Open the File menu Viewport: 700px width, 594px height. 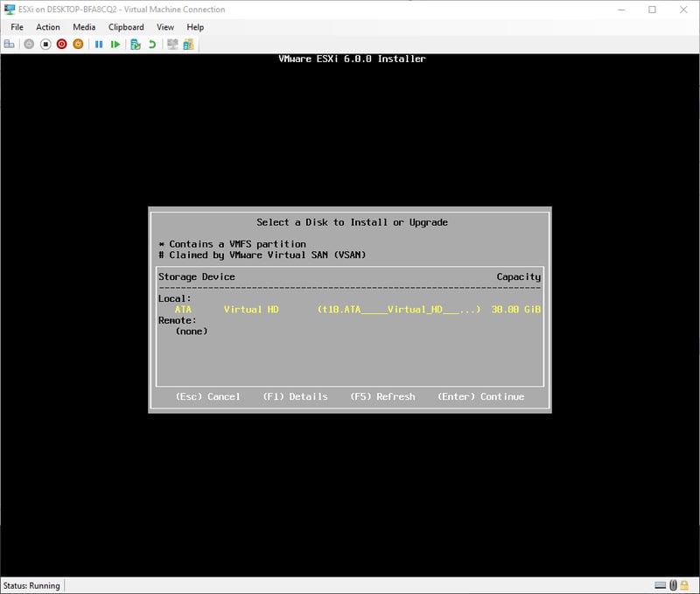[17, 27]
